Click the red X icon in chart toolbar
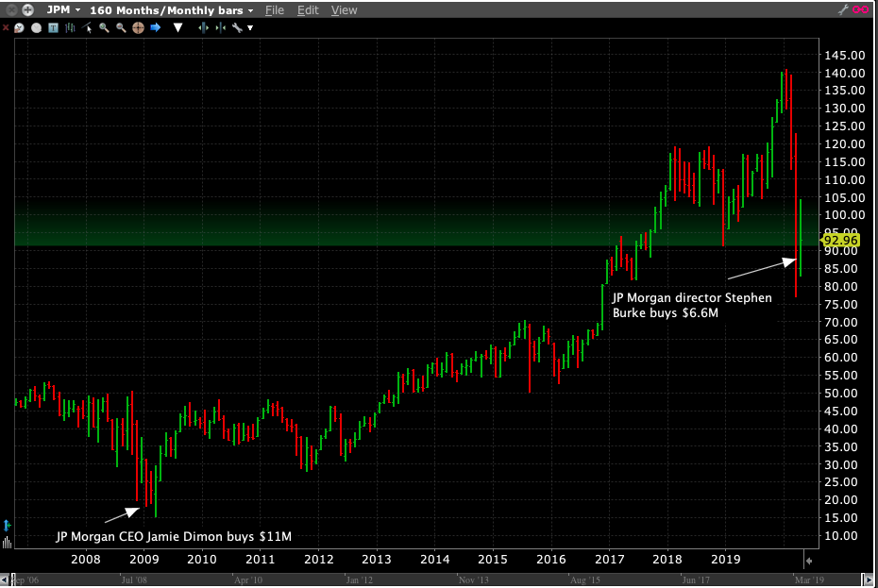 [x=6, y=27]
